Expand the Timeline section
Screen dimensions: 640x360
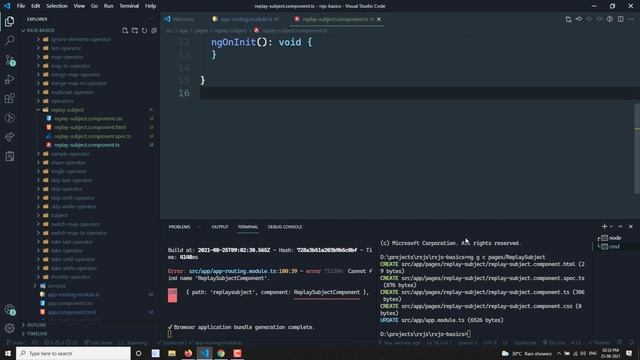point(37,333)
